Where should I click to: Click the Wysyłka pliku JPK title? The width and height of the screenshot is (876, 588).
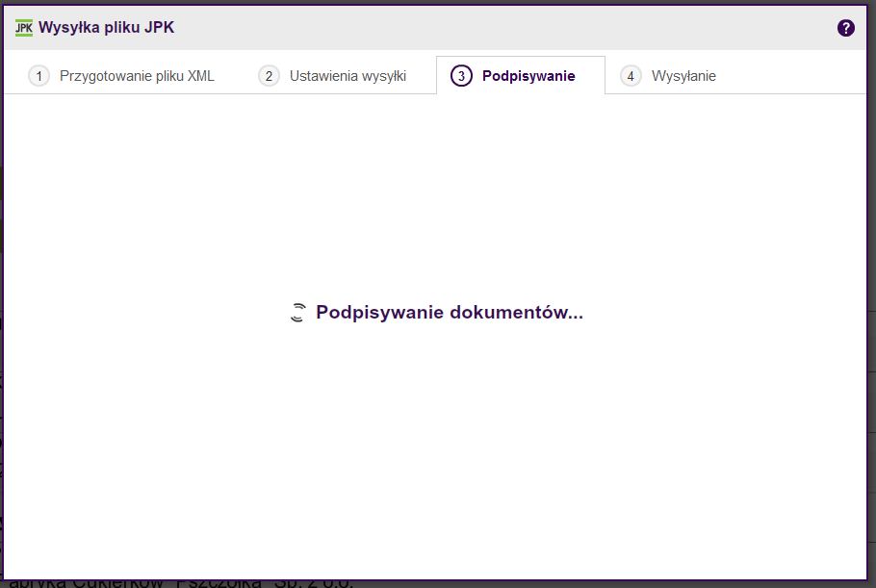point(106,28)
